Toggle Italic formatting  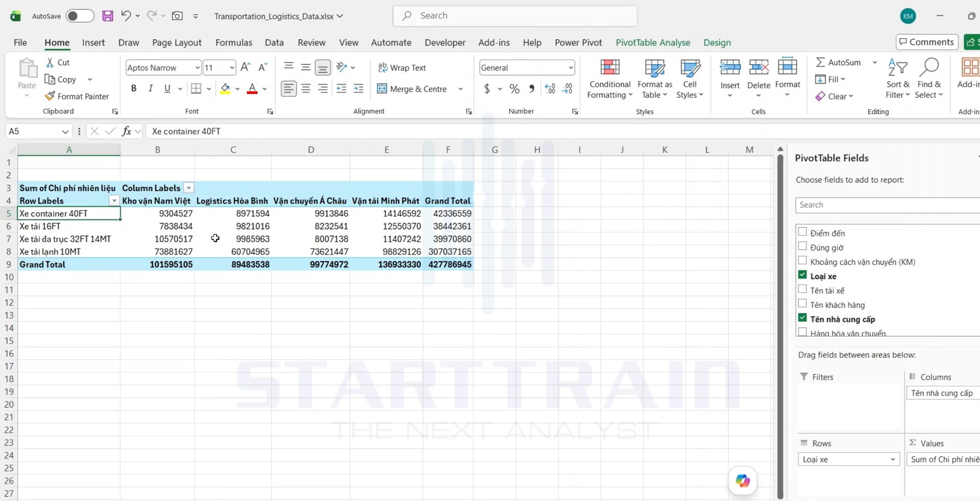click(x=150, y=88)
